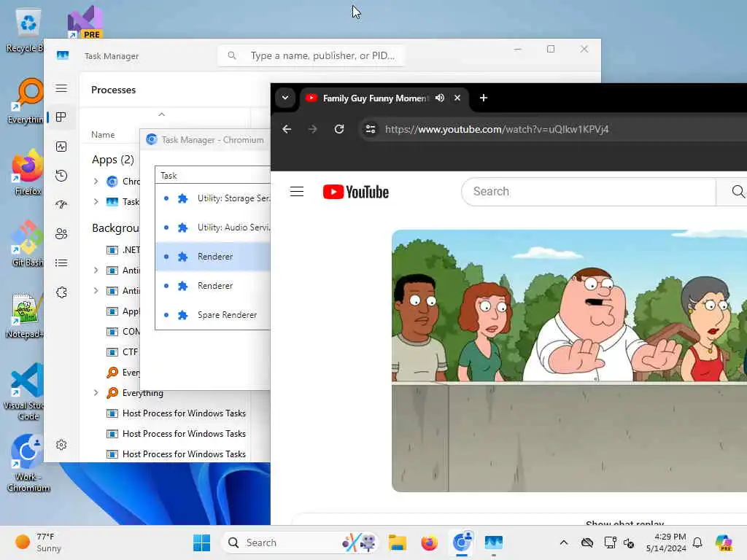Open YouTube guide hamburger menu

[297, 192]
